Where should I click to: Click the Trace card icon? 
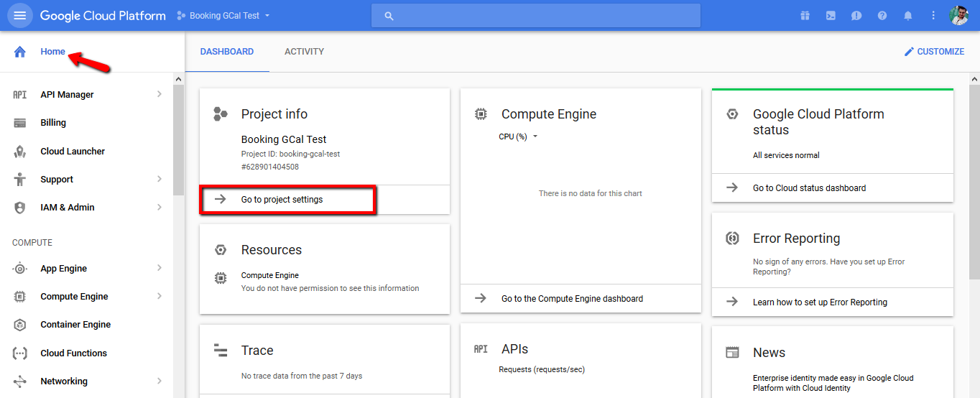click(x=221, y=351)
